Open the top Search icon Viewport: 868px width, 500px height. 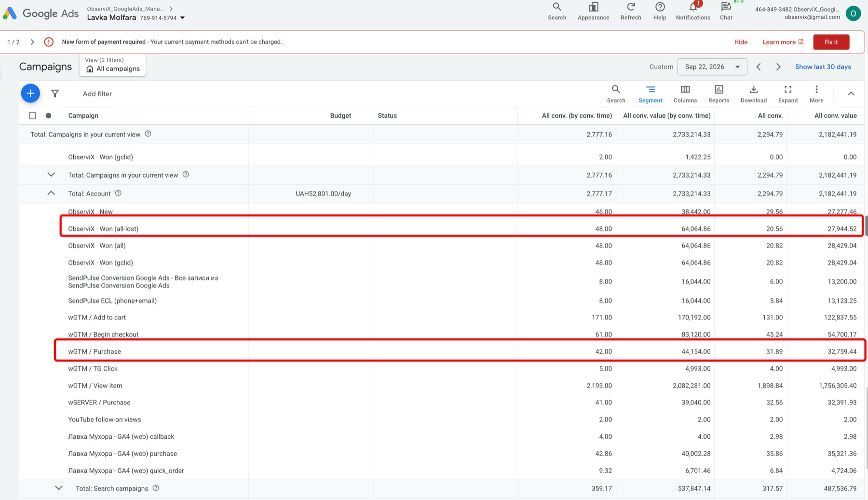click(x=557, y=11)
